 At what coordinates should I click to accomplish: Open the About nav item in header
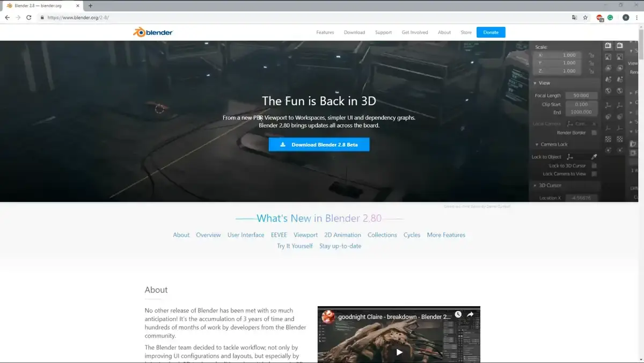click(x=444, y=32)
